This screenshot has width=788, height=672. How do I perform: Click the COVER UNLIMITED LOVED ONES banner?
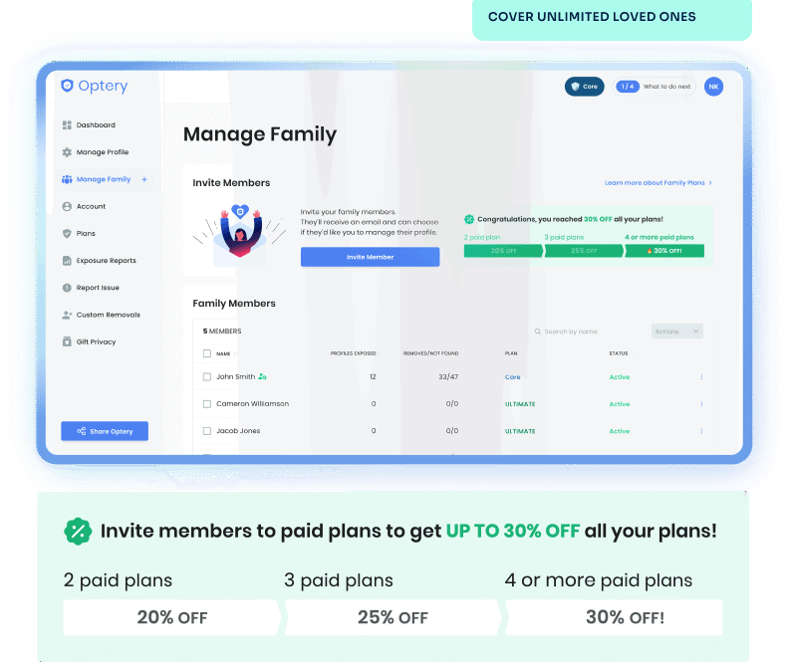pos(612,18)
